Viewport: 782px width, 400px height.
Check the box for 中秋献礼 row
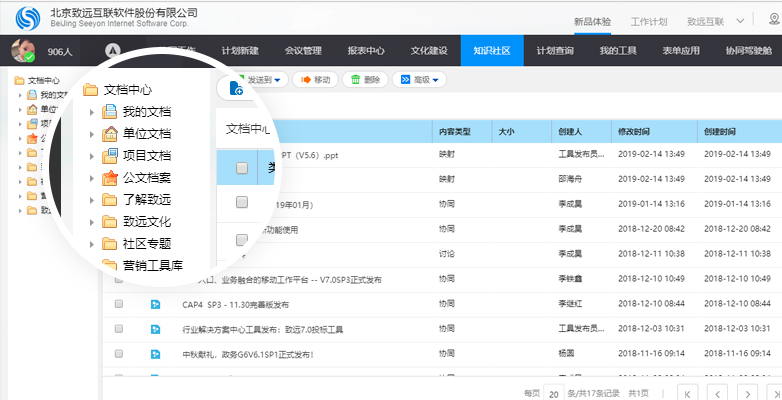[119, 353]
